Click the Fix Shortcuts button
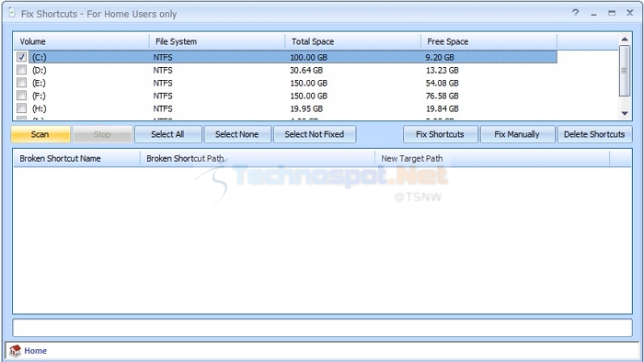The image size is (644, 362). coord(440,134)
